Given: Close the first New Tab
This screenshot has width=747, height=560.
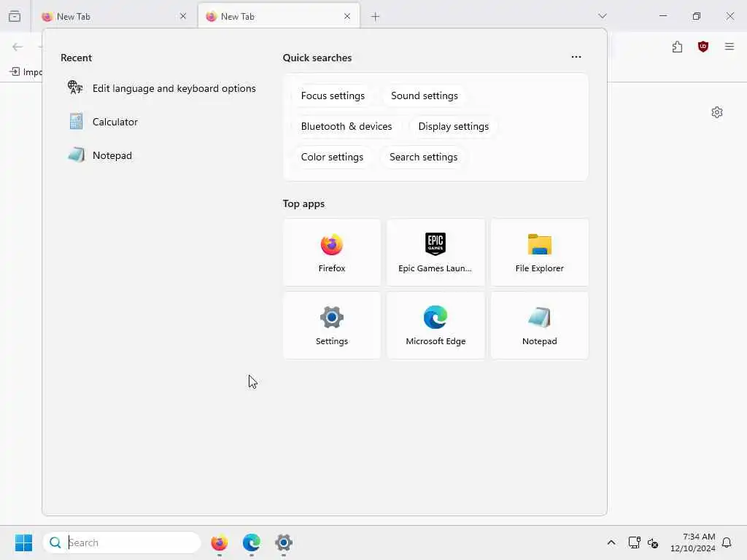Looking at the screenshot, I should click(183, 16).
